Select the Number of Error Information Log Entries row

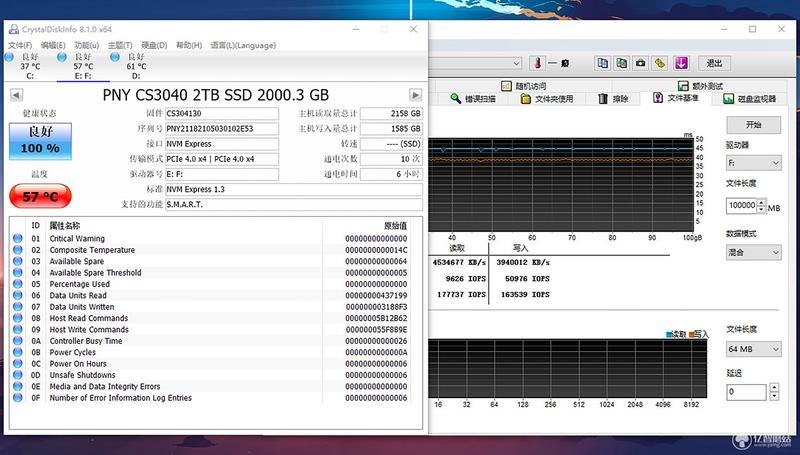[216, 397]
